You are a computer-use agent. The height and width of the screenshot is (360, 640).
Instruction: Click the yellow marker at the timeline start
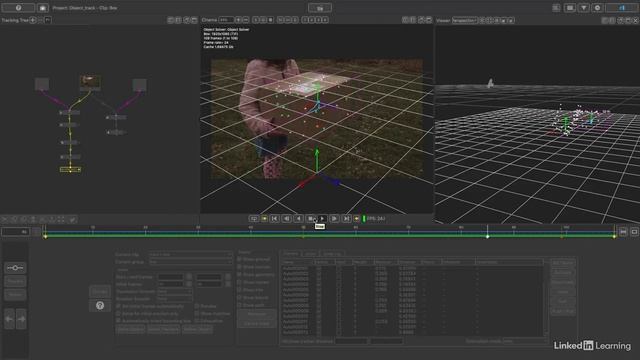(45, 237)
